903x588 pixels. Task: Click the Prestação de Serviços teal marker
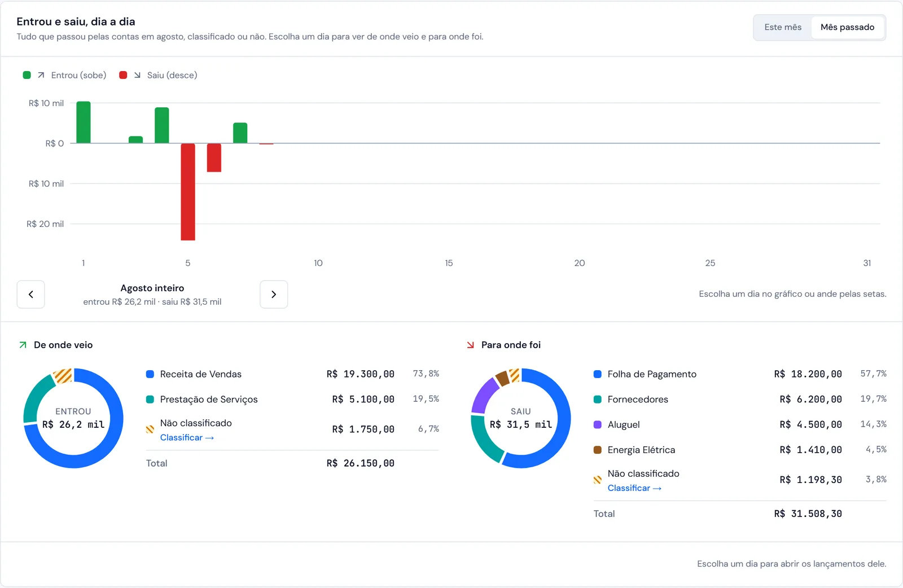(150, 400)
